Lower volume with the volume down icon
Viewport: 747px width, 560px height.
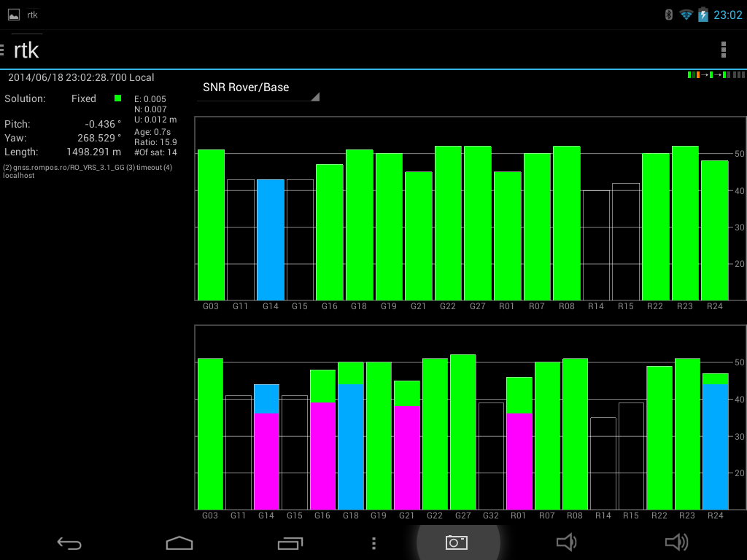point(566,542)
